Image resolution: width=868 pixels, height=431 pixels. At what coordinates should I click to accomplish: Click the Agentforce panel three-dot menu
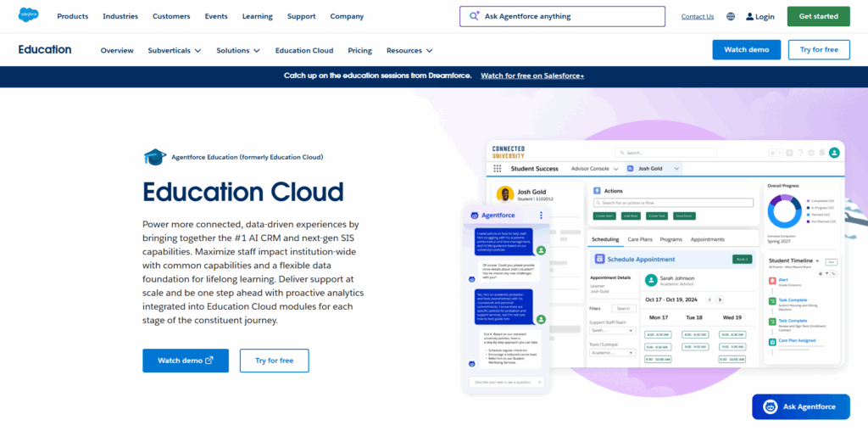coord(541,215)
